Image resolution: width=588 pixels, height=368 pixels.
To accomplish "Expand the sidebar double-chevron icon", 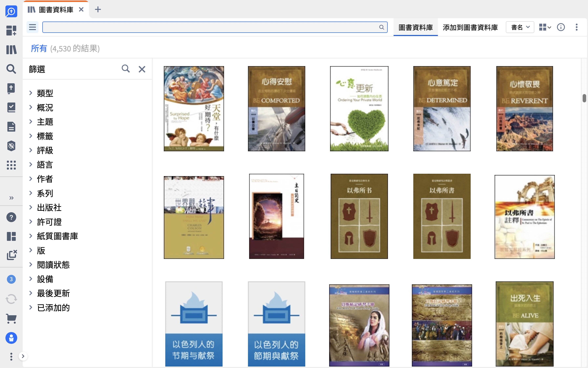I will 11,198.
